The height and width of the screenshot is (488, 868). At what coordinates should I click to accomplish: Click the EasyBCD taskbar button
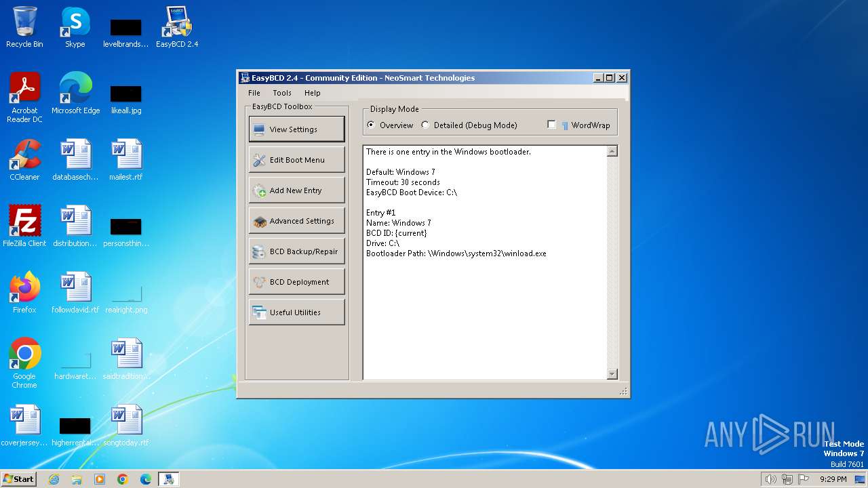[x=169, y=479]
